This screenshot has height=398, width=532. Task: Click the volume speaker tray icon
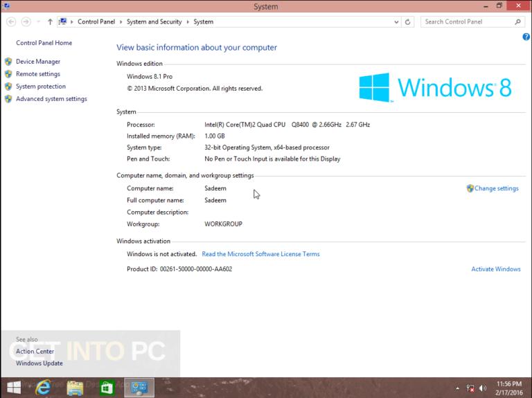tap(482, 388)
